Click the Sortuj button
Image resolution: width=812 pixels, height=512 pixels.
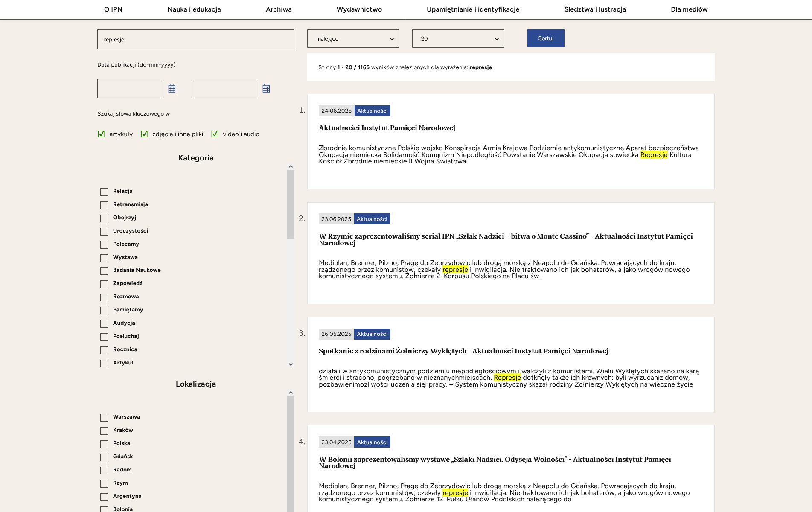click(545, 38)
